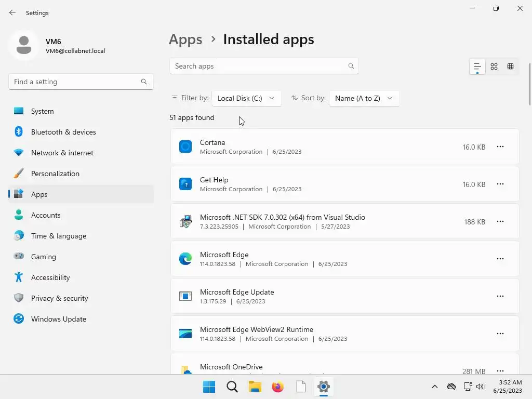Go to Privacy & security settings

pyautogui.click(x=59, y=298)
